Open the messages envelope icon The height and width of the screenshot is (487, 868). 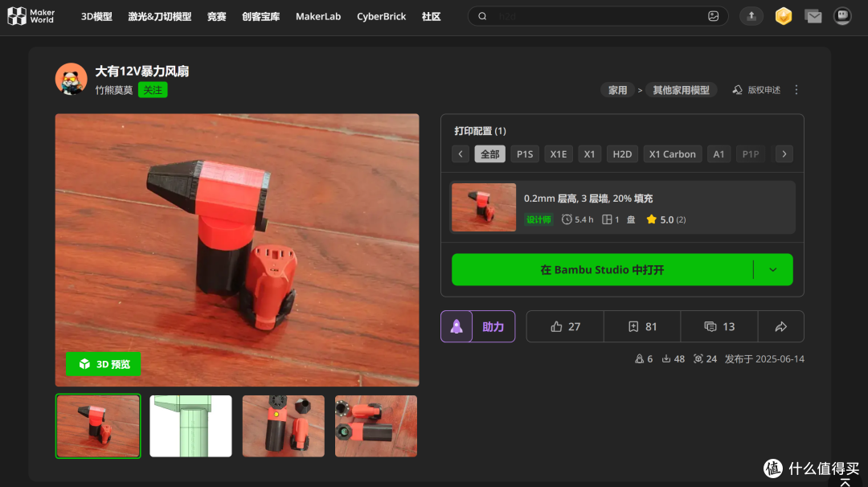813,17
